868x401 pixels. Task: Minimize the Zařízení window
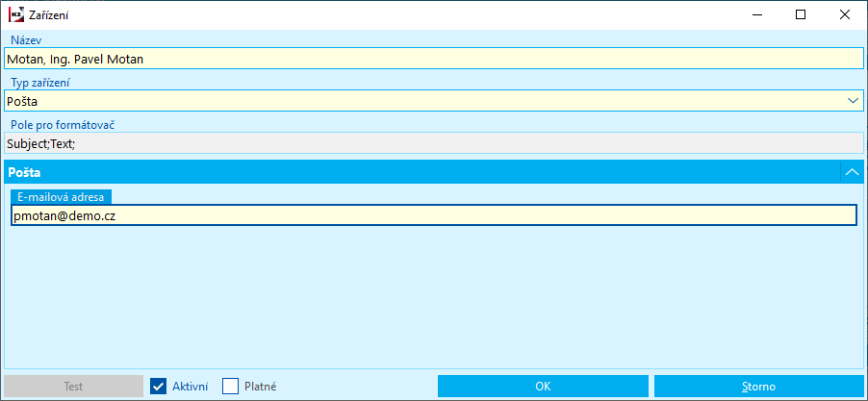(755, 15)
